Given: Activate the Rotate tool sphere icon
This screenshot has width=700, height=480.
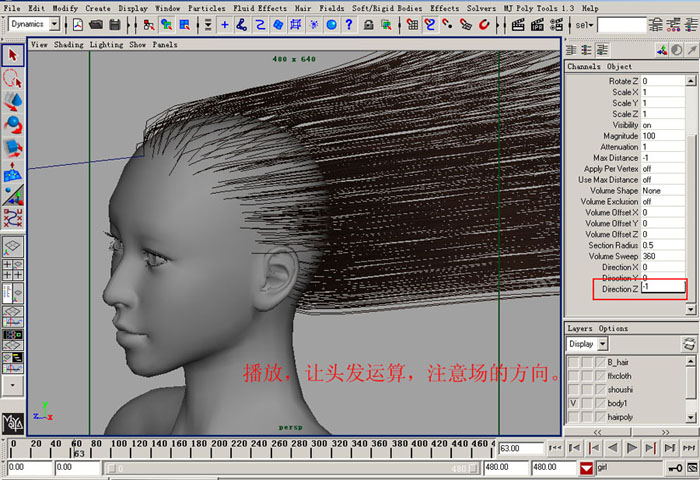Looking at the screenshot, I should coord(12,125).
